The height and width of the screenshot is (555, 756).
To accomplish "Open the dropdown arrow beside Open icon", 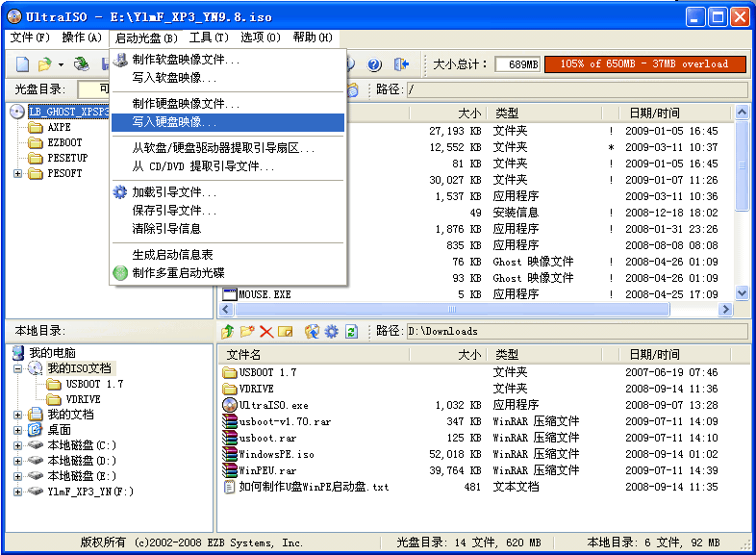I will (61, 64).
